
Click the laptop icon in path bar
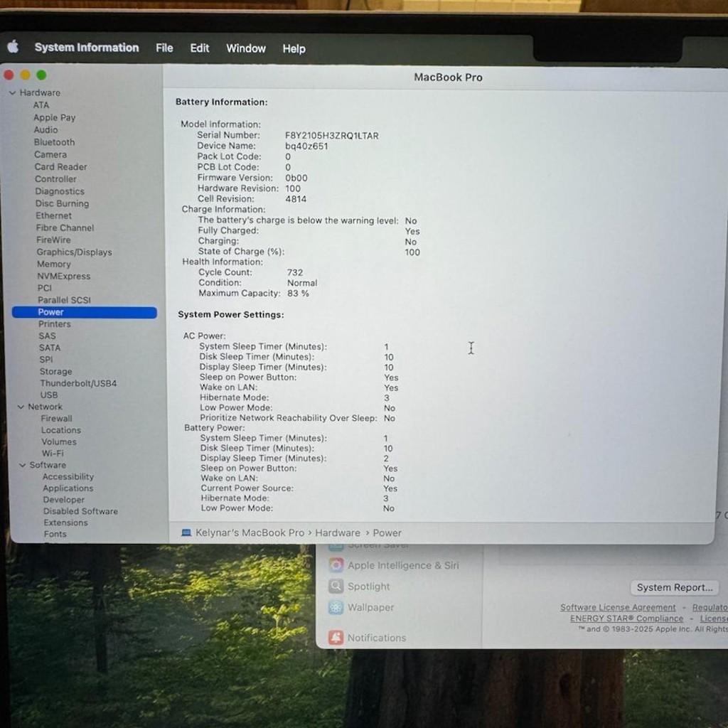(186, 532)
